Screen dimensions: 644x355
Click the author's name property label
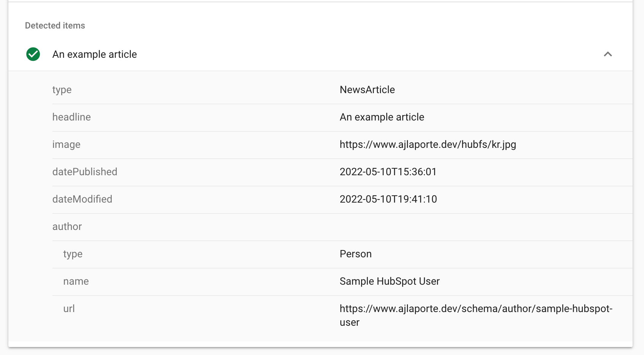[x=76, y=281]
